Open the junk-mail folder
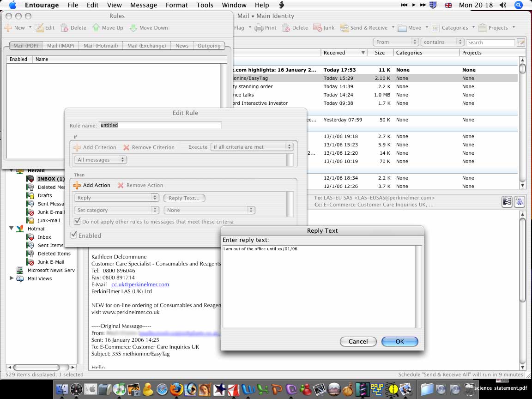Viewport: 532px width, 399px height. 49,220
